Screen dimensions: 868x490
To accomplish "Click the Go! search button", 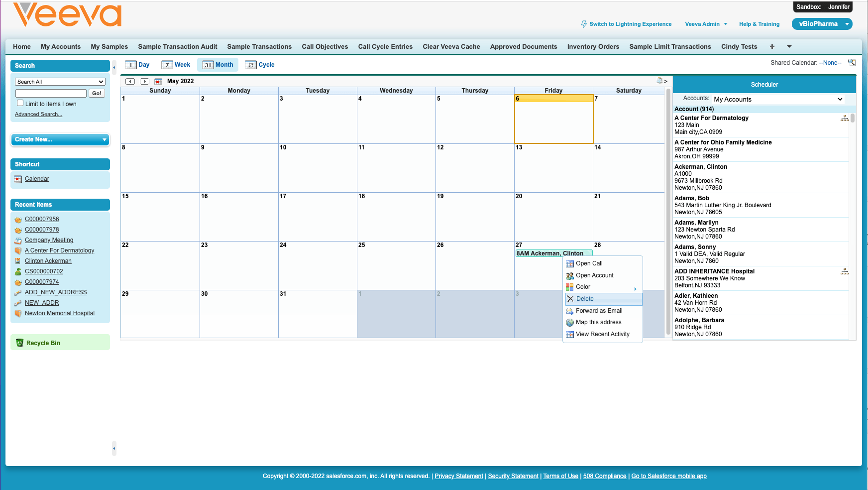I will pos(97,93).
